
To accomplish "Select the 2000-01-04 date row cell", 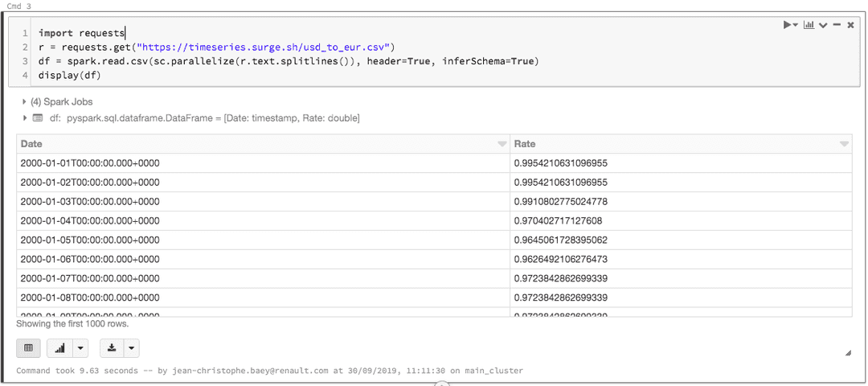I will pos(90,221).
